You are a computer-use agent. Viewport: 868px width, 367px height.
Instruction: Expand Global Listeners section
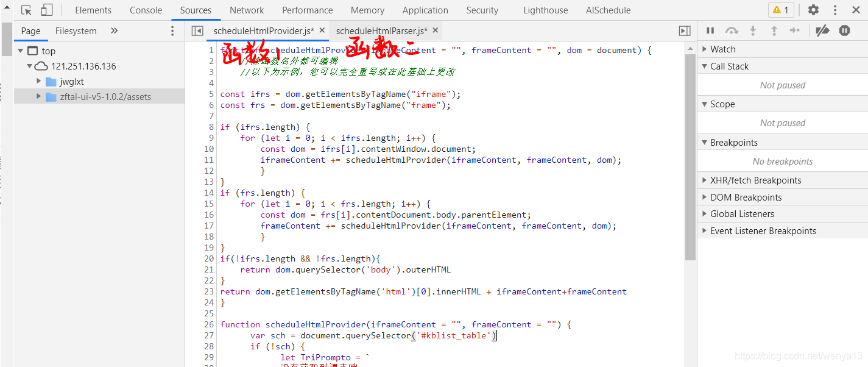click(783, 214)
